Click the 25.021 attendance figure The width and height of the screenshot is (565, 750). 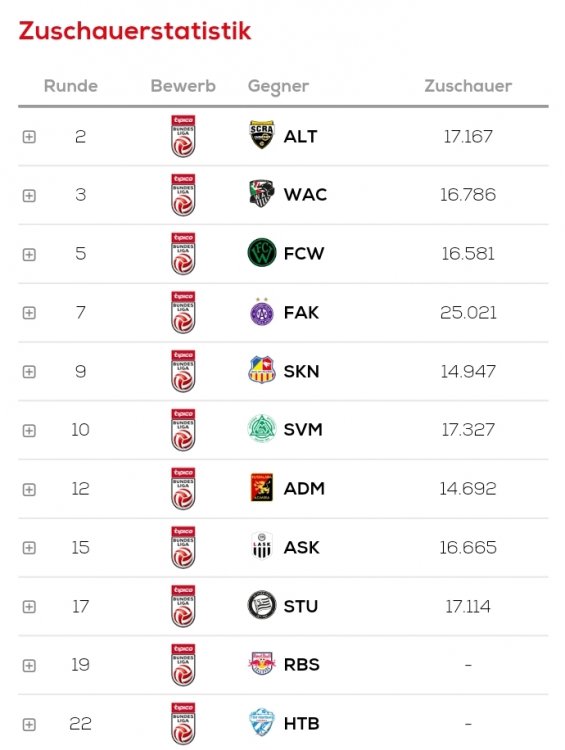[x=468, y=312]
